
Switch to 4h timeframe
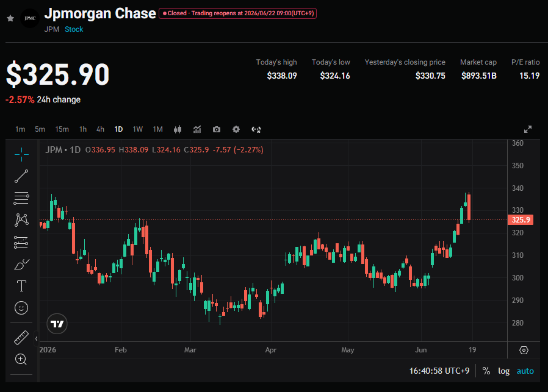point(100,129)
